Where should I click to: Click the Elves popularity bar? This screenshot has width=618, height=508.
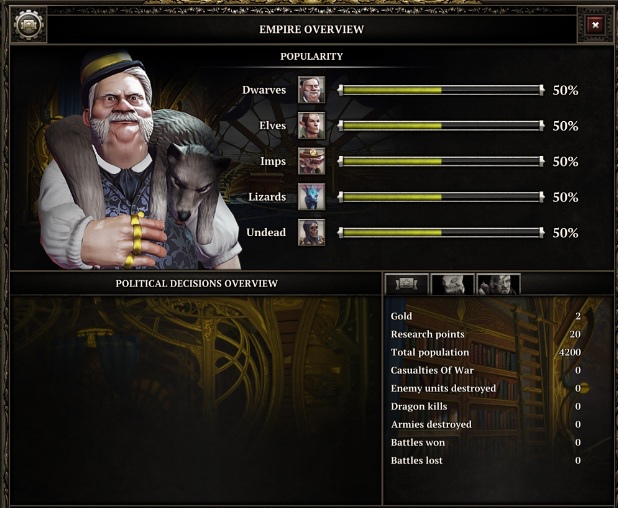point(441,126)
